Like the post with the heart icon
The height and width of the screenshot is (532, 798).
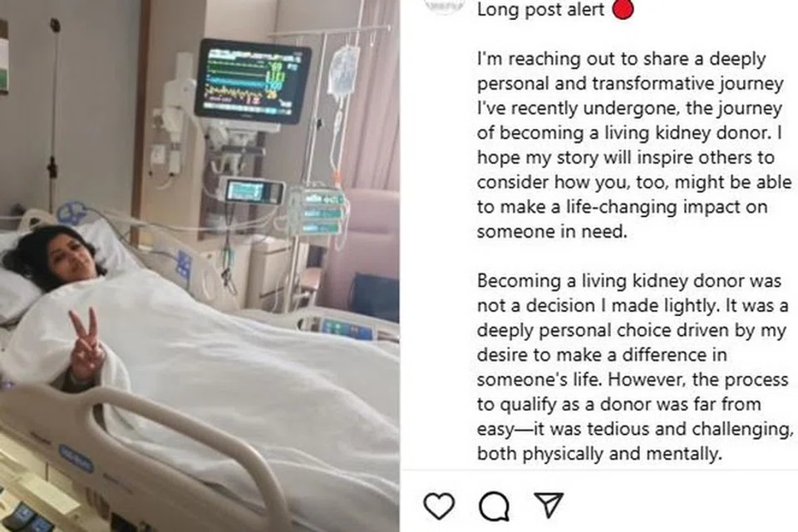coord(439,505)
